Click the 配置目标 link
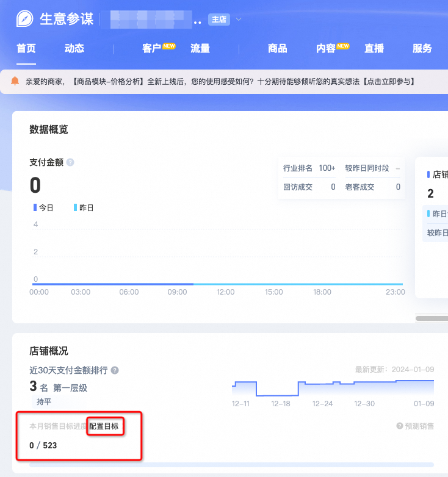The height and width of the screenshot is (477, 448). click(x=104, y=426)
